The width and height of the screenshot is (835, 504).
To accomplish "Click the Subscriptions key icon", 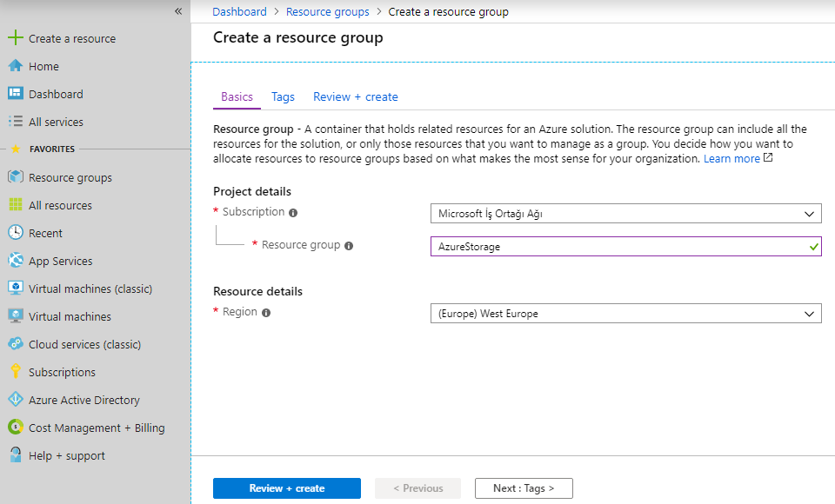I will tap(16, 371).
